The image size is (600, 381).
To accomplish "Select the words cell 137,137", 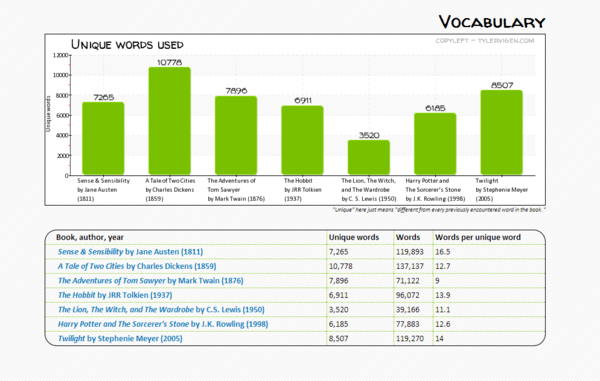I will pyautogui.click(x=410, y=266).
